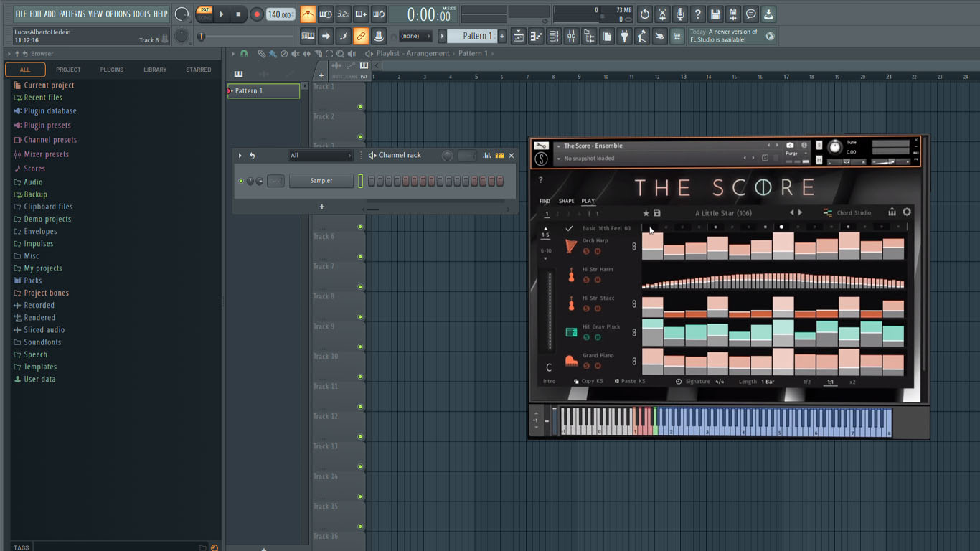Open plugin picker plug icon
The height and width of the screenshot is (551, 980).
tap(624, 36)
